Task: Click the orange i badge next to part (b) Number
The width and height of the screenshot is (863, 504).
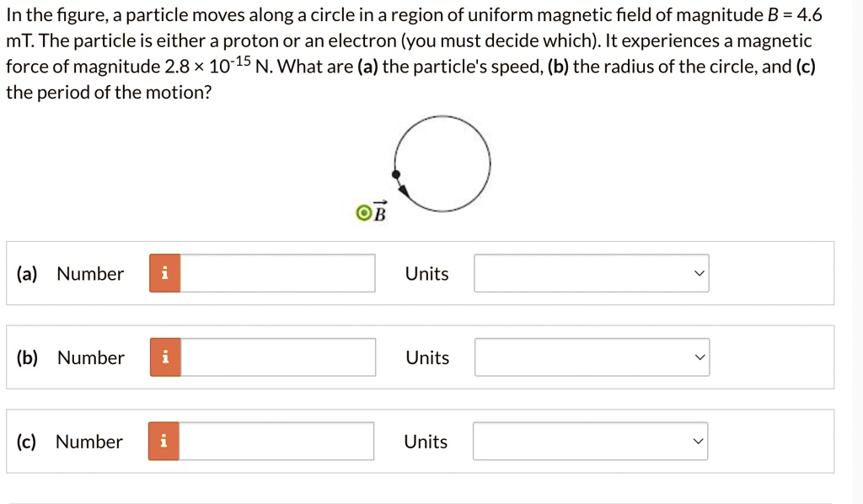Action: (x=164, y=357)
